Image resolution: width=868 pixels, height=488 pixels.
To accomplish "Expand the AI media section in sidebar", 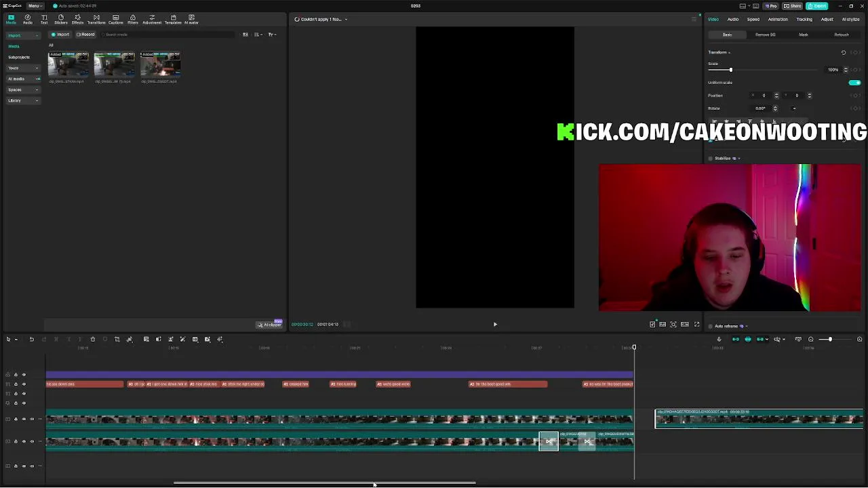I will (22, 79).
